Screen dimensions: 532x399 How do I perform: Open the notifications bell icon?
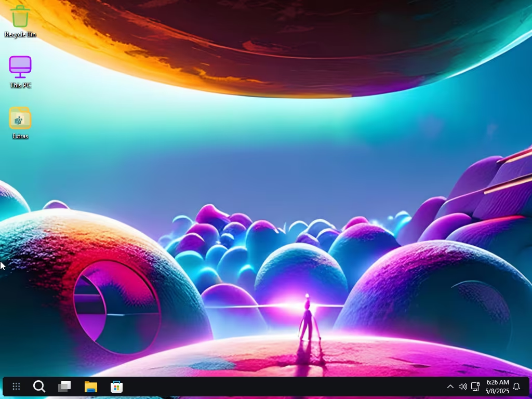[516, 387]
